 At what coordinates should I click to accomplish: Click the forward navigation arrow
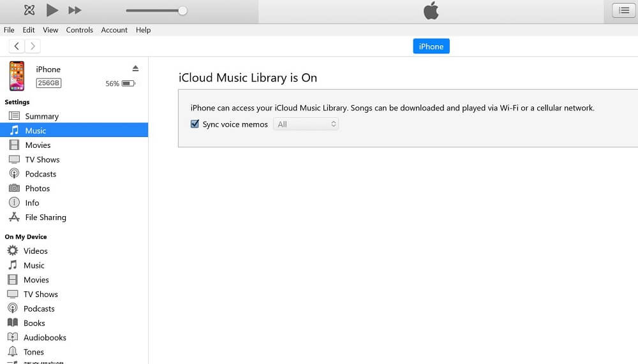click(x=33, y=46)
